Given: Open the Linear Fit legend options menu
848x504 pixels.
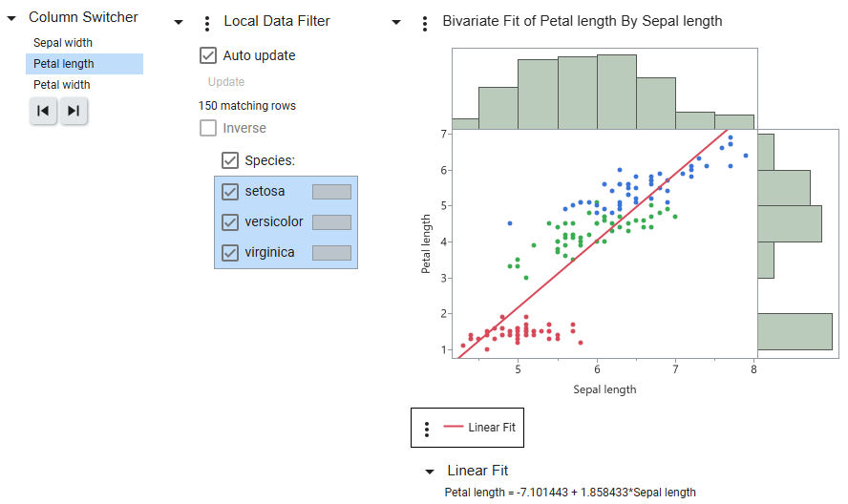Looking at the screenshot, I should tap(427, 429).
